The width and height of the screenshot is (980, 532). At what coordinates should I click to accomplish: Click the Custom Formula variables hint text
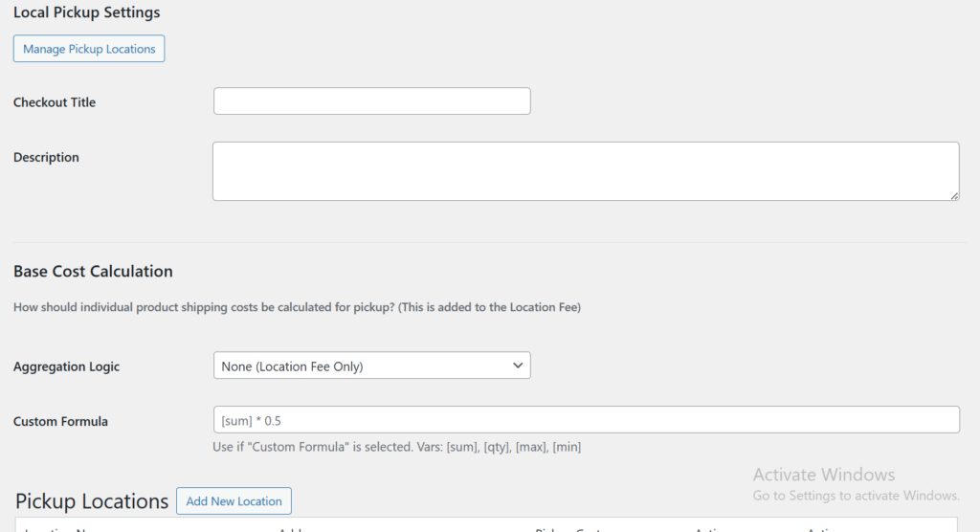[x=396, y=447]
